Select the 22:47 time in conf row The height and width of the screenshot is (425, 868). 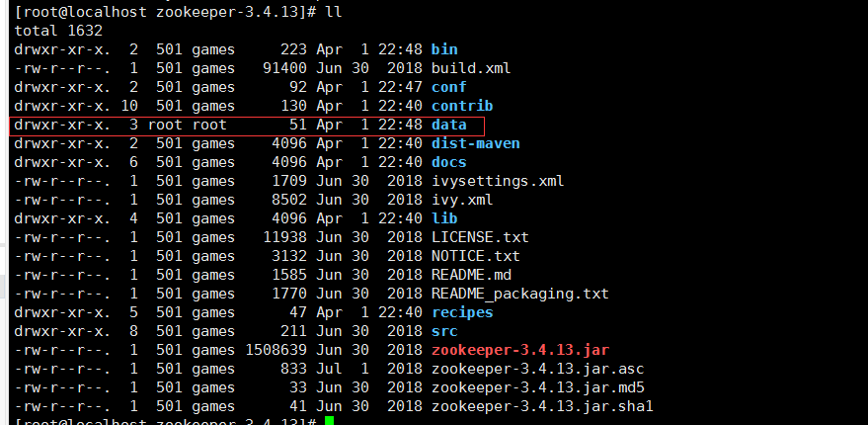tap(400, 87)
